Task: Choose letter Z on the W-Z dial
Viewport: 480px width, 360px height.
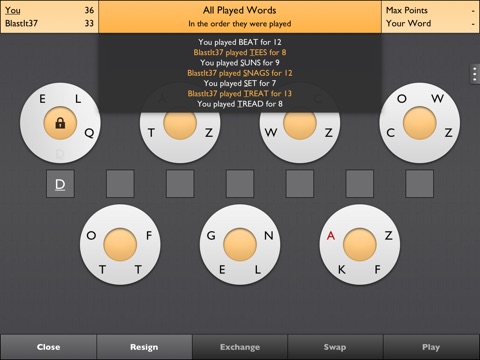Action: point(329,133)
